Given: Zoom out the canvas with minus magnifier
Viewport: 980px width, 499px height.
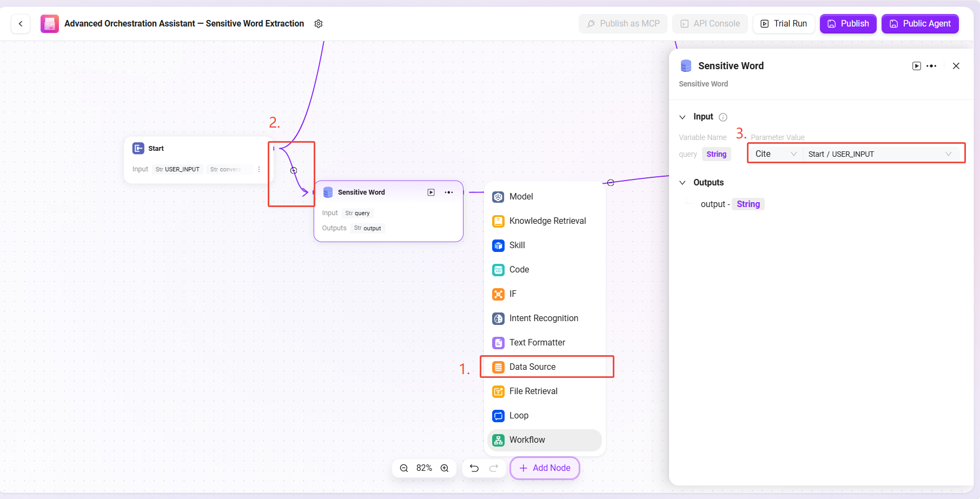Looking at the screenshot, I should tap(404, 468).
